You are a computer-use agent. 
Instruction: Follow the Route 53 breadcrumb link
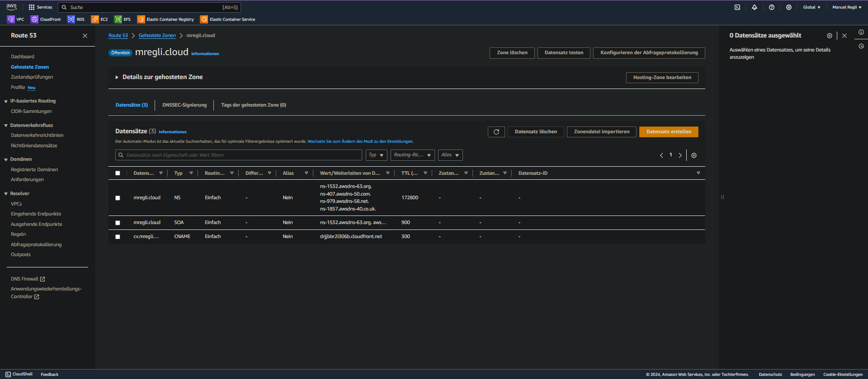click(x=118, y=36)
